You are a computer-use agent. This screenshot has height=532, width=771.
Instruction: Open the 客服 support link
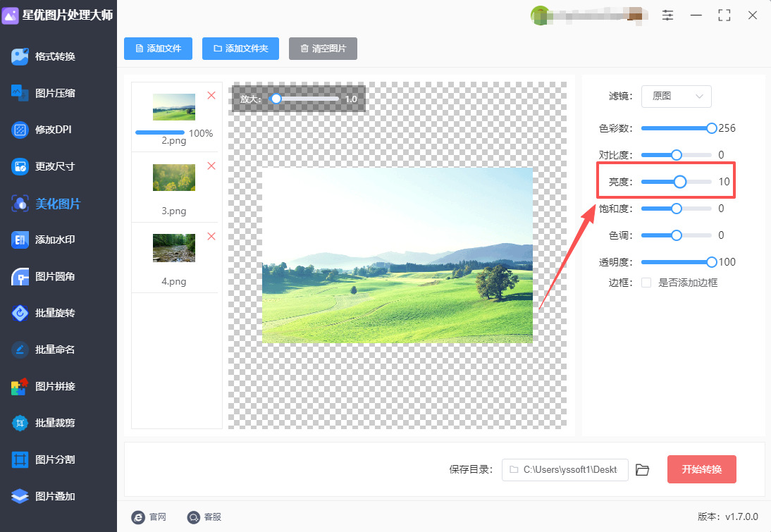(204, 517)
